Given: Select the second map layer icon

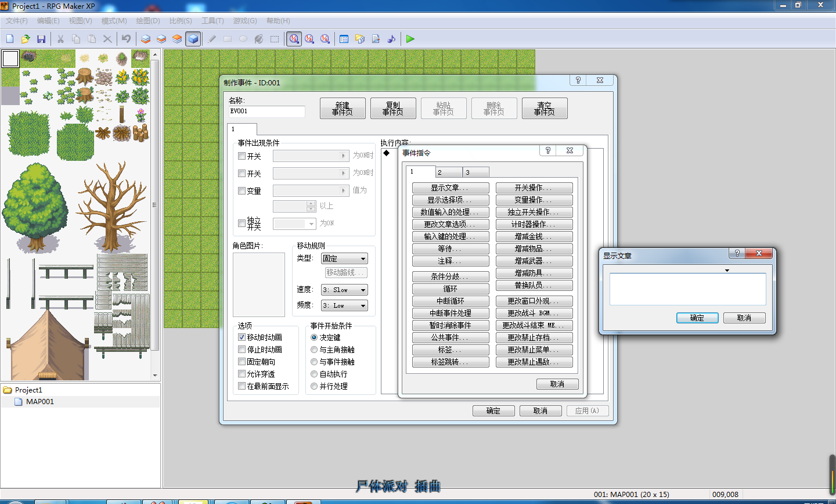Looking at the screenshot, I should tap(161, 39).
